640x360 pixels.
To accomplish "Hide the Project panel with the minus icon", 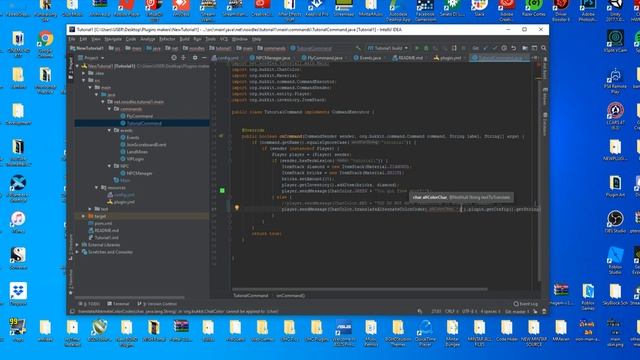I will (204, 58).
